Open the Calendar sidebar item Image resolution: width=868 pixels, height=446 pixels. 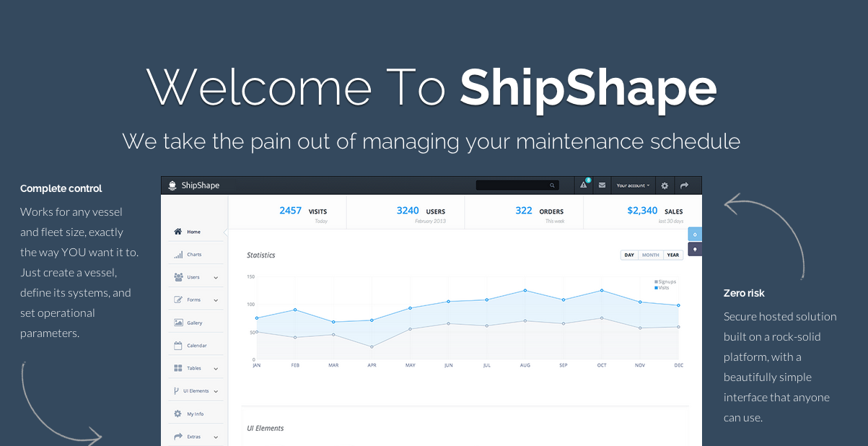[196, 346]
